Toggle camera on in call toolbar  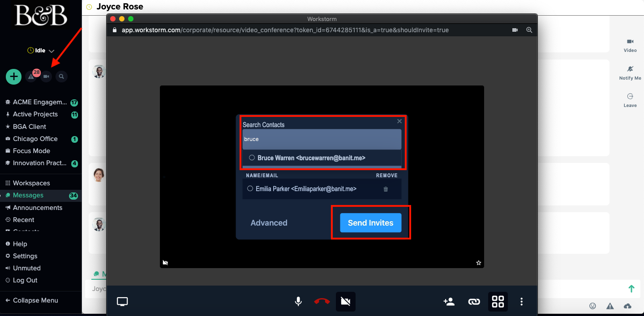(346, 302)
